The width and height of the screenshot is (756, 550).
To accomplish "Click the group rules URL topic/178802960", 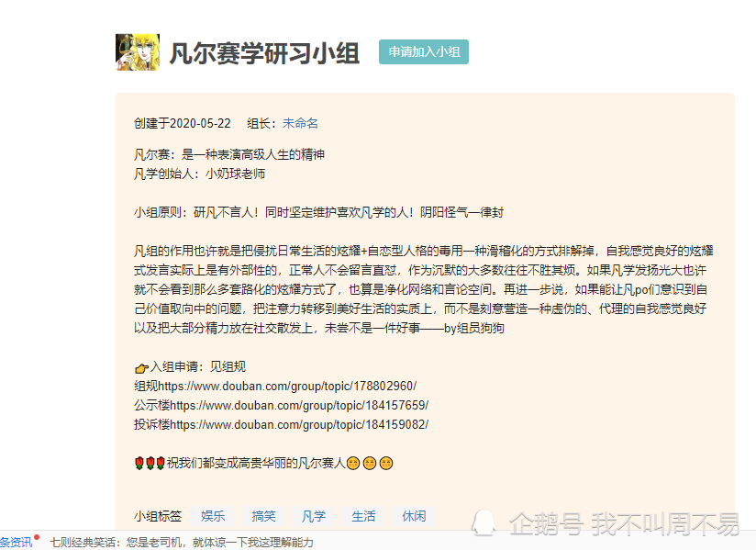I will click(287, 386).
